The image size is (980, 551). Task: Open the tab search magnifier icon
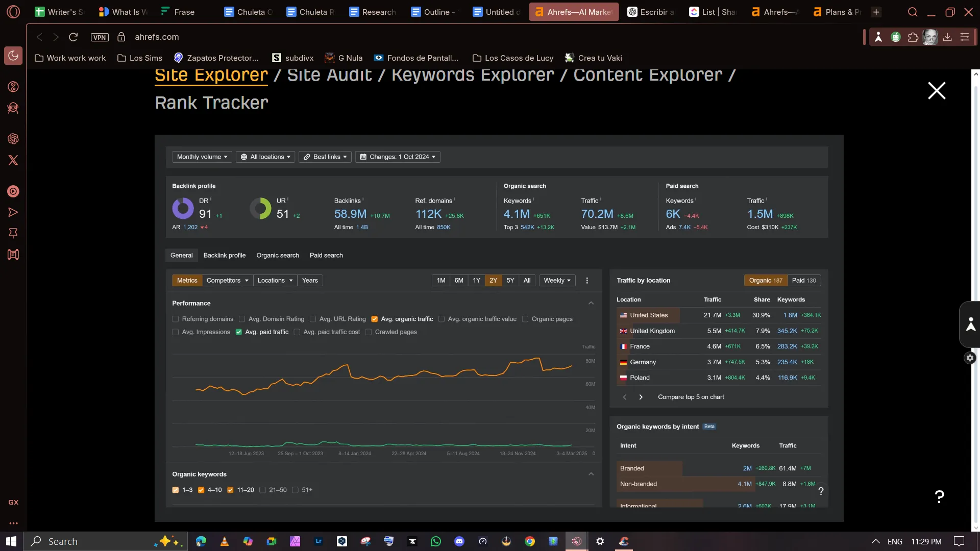tap(913, 12)
